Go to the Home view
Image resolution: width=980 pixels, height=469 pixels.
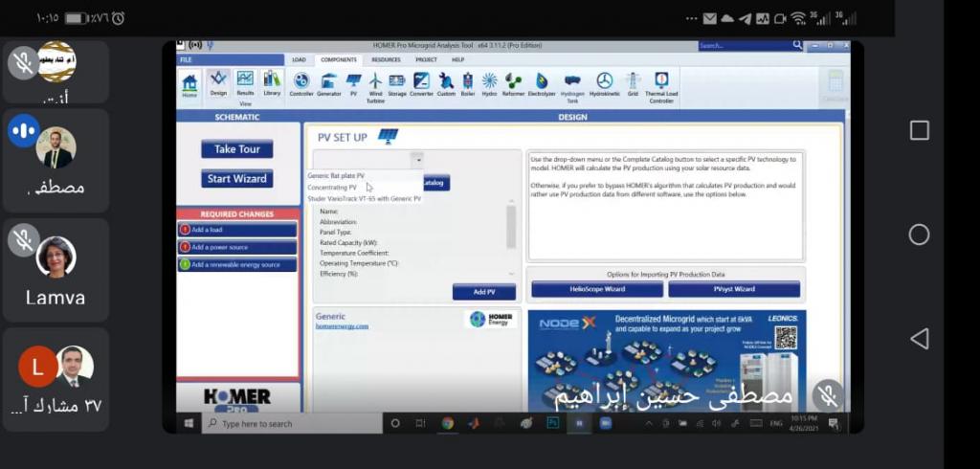(189, 84)
